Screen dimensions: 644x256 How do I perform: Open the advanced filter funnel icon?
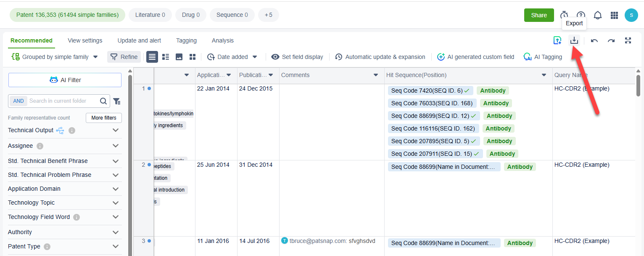[117, 101]
